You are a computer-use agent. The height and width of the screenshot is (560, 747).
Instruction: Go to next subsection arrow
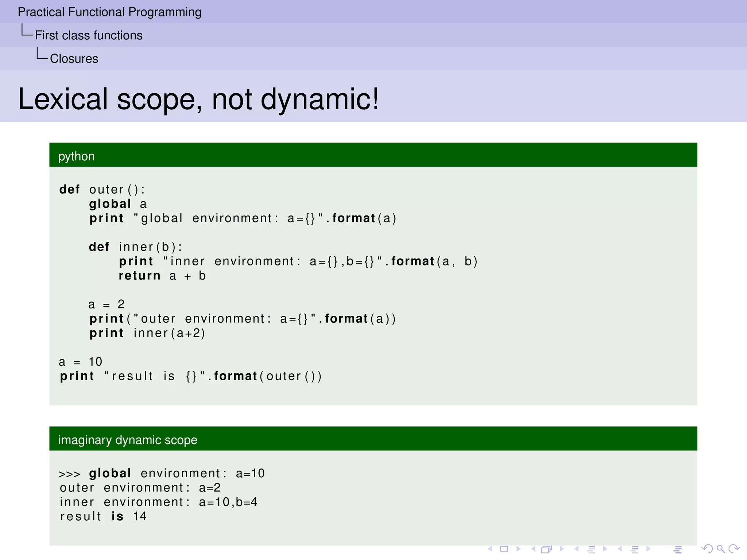pyautogui.click(x=605, y=549)
